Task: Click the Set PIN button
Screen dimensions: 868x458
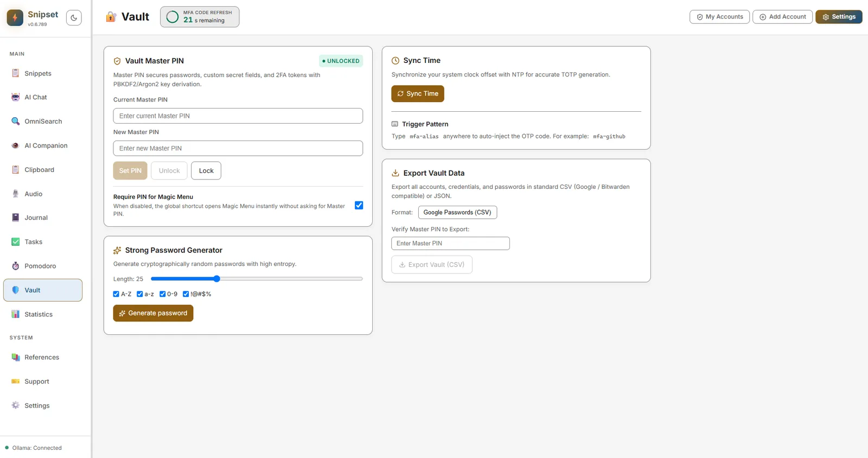Action: coord(130,170)
